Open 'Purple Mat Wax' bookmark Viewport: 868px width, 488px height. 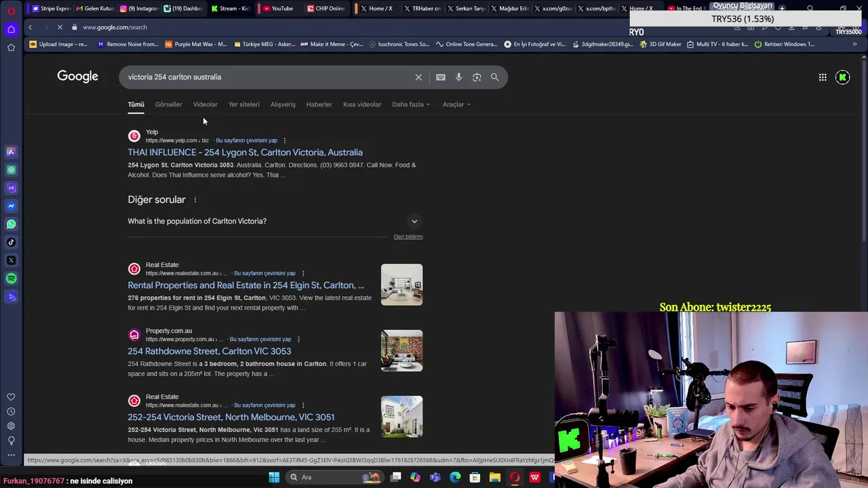coord(195,44)
